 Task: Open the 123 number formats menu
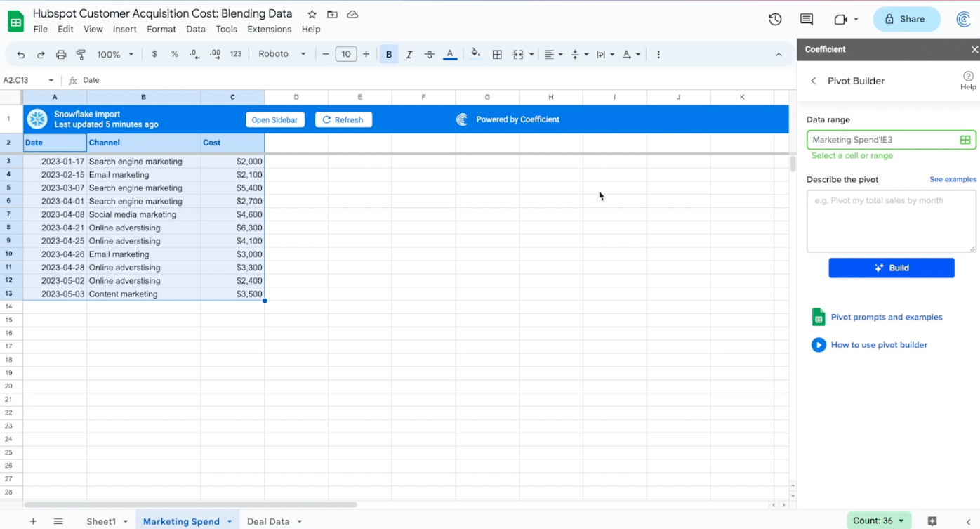click(x=236, y=54)
